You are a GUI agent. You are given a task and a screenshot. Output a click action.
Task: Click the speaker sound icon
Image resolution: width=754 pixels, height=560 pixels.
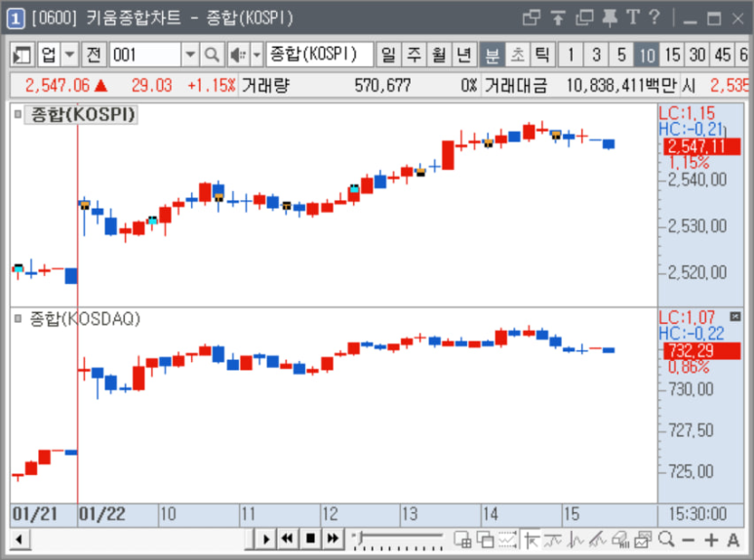(x=238, y=55)
